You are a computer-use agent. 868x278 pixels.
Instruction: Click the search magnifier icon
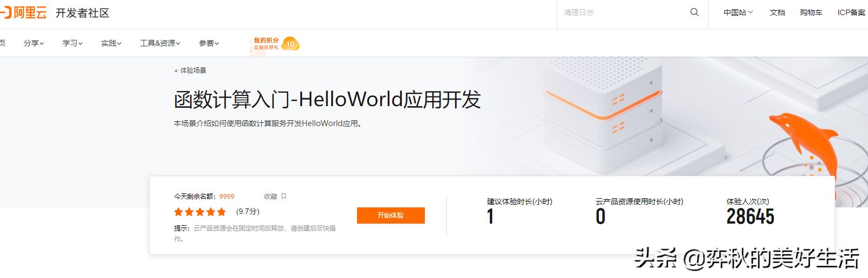tap(694, 12)
